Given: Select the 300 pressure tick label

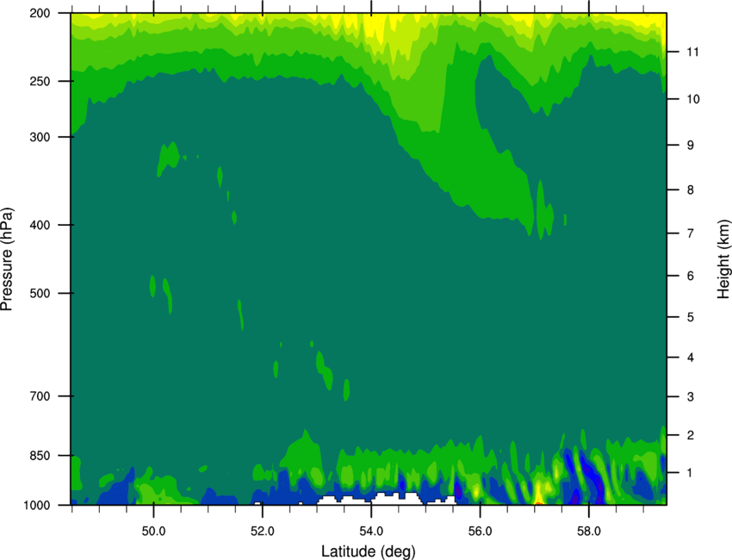Looking at the screenshot, I should coord(40,137).
